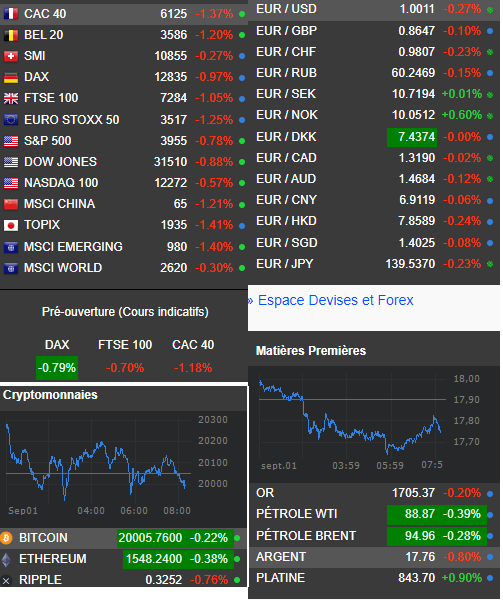This screenshot has height=600, width=503.
Task: Open the EUR / SGD pair
Action: (287, 243)
